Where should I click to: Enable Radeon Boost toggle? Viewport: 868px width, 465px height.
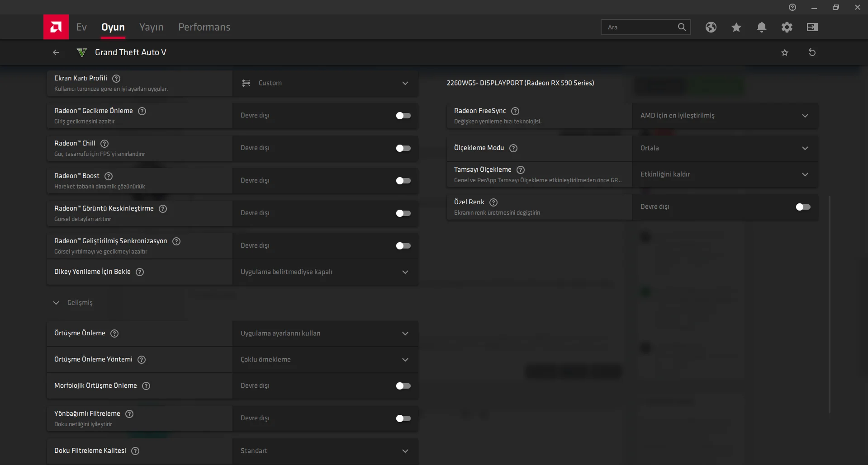coord(403,181)
